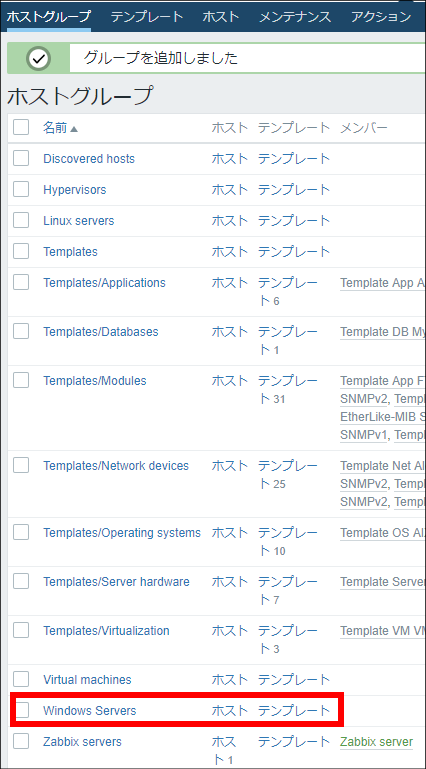Screen dimensions: 426x769
Task: Click the ホスト link in Zabbix servers row
Action: (x=226, y=750)
